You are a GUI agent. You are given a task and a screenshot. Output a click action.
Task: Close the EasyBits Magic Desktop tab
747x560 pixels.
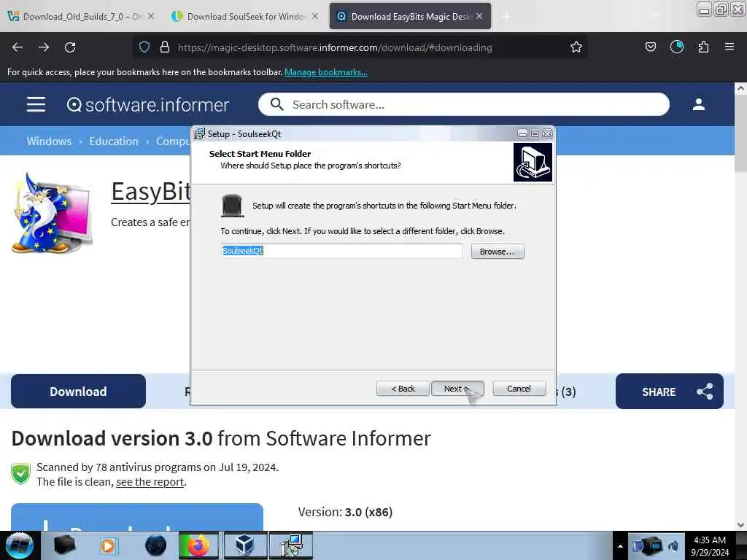click(x=479, y=16)
